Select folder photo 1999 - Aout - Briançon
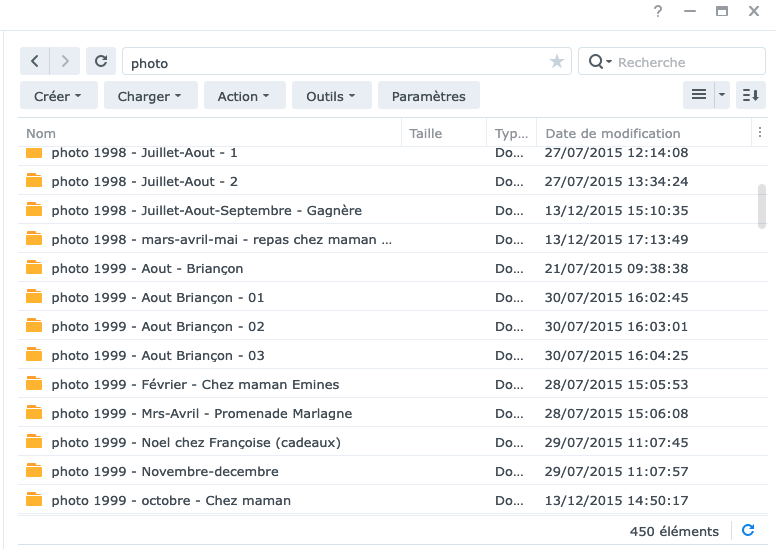 pos(393,268)
